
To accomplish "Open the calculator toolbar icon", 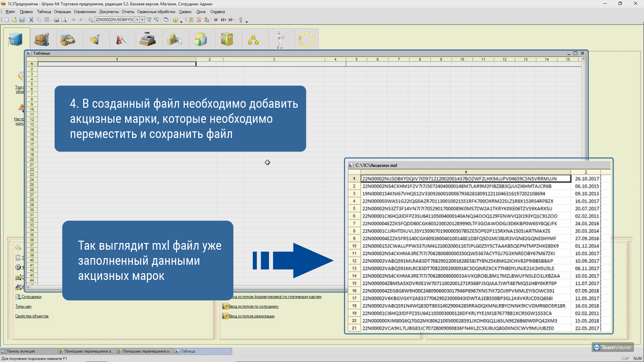I will pyautogui.click(x=191, y=20).
